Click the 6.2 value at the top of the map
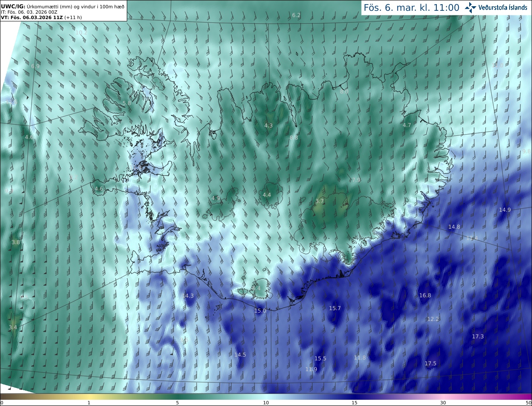The image size is (532, 406). pyautogui.click(x=296, y=15)
